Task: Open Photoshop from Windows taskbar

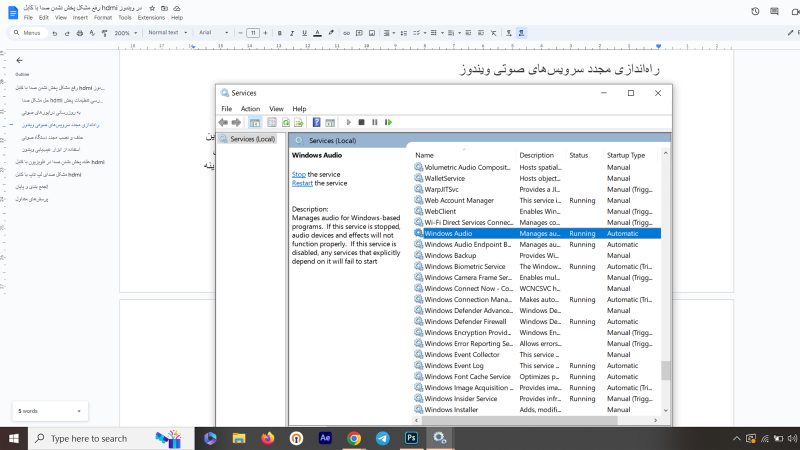Action: point(411,438)
